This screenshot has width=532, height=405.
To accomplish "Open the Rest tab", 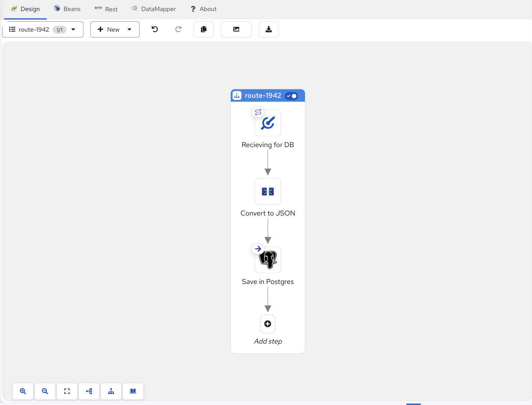I will click(106, 9).
